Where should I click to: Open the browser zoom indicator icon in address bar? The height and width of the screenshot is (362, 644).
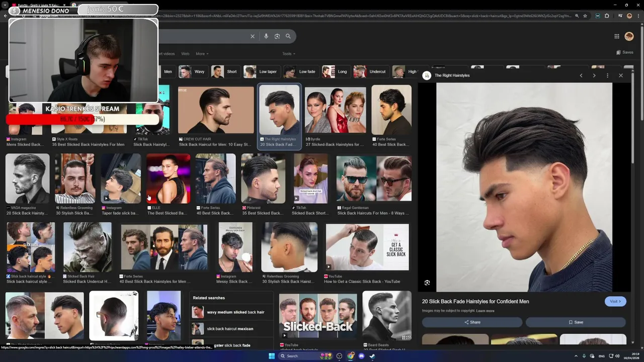pos(577,16)
